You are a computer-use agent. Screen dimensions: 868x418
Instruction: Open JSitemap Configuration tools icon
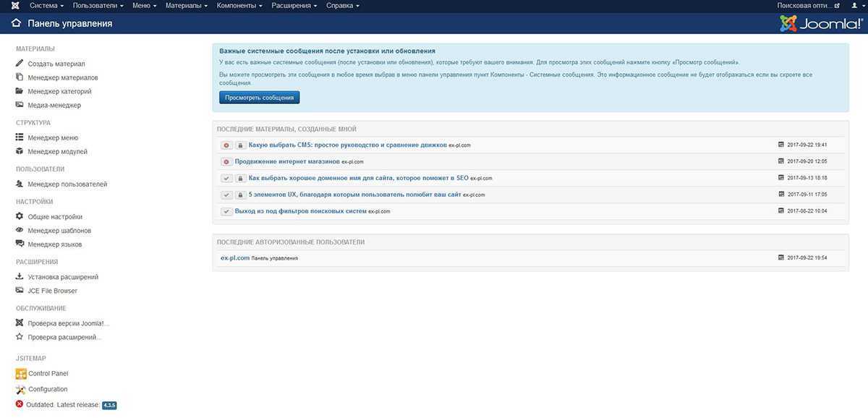pyautogui.click(x=21, y=390)
